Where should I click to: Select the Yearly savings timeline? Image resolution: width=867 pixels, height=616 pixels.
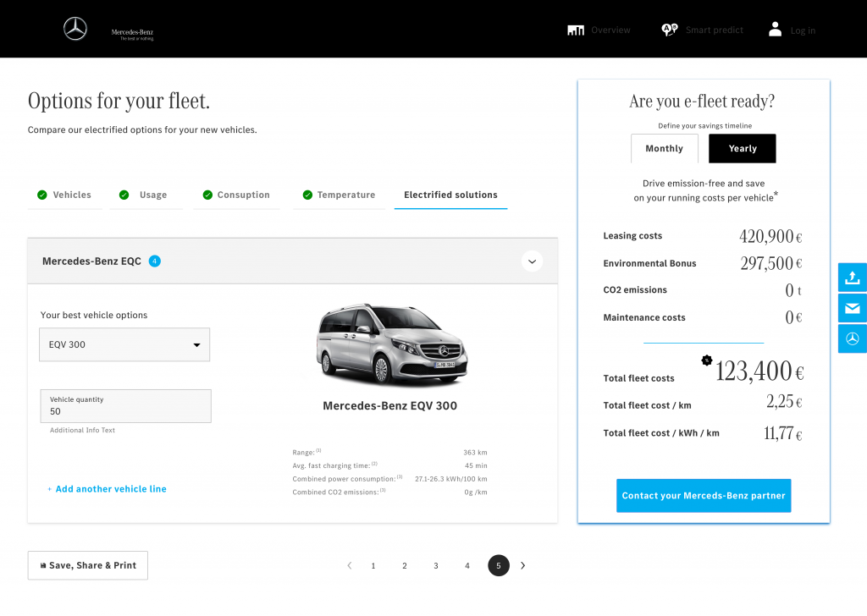point(742,148)
